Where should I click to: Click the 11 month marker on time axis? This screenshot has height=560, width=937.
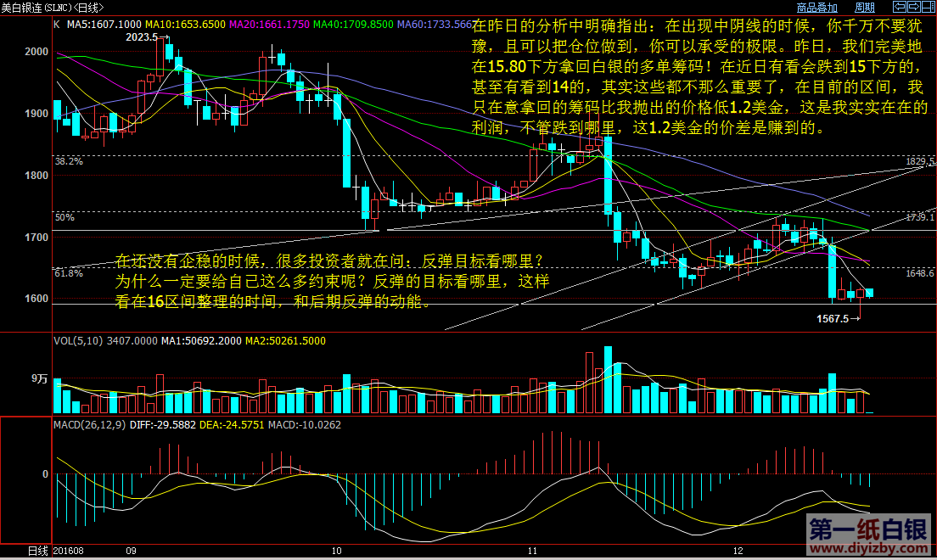click(x=532, y=551)
